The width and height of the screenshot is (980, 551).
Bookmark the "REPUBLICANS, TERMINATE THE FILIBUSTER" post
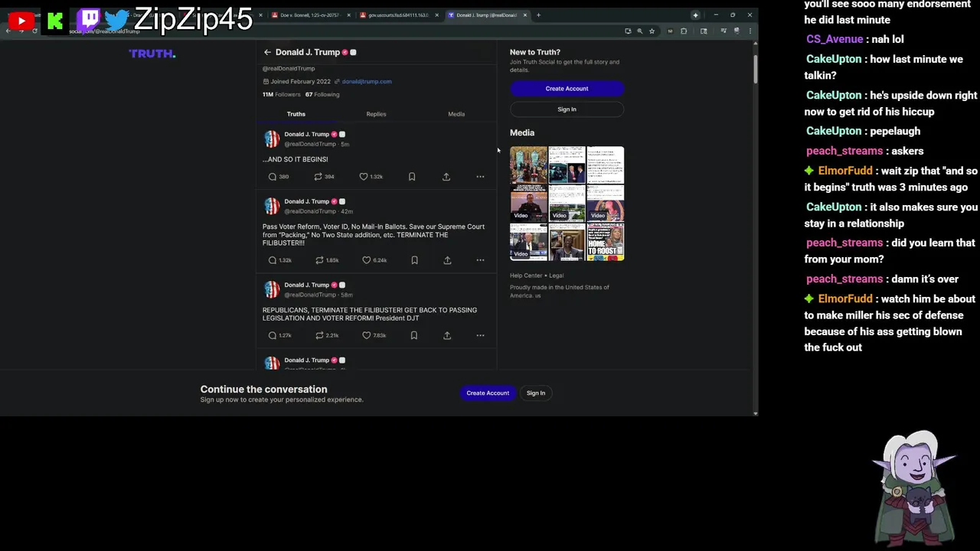(414, 335)
